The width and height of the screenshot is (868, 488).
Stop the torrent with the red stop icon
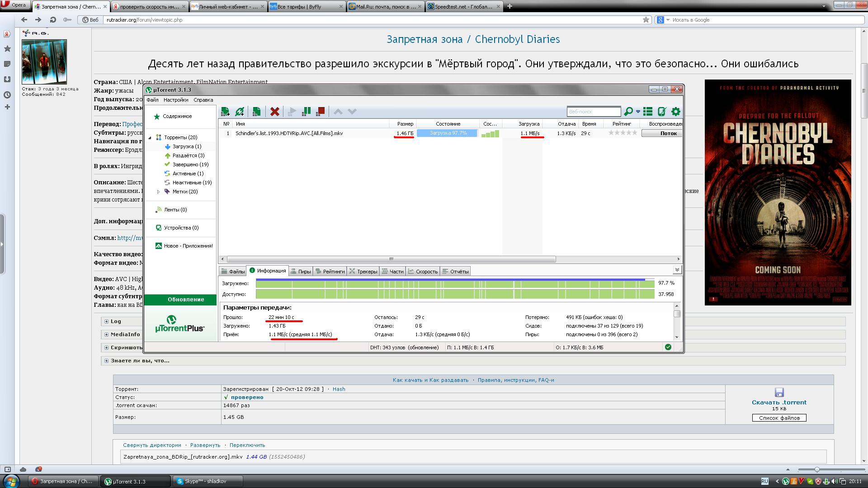321,111
